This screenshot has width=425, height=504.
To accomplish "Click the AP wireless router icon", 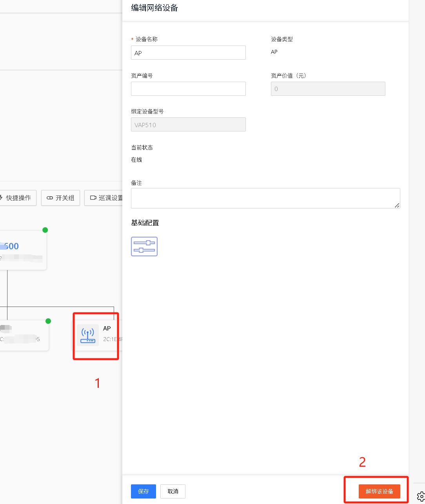I will pos(88,335).
